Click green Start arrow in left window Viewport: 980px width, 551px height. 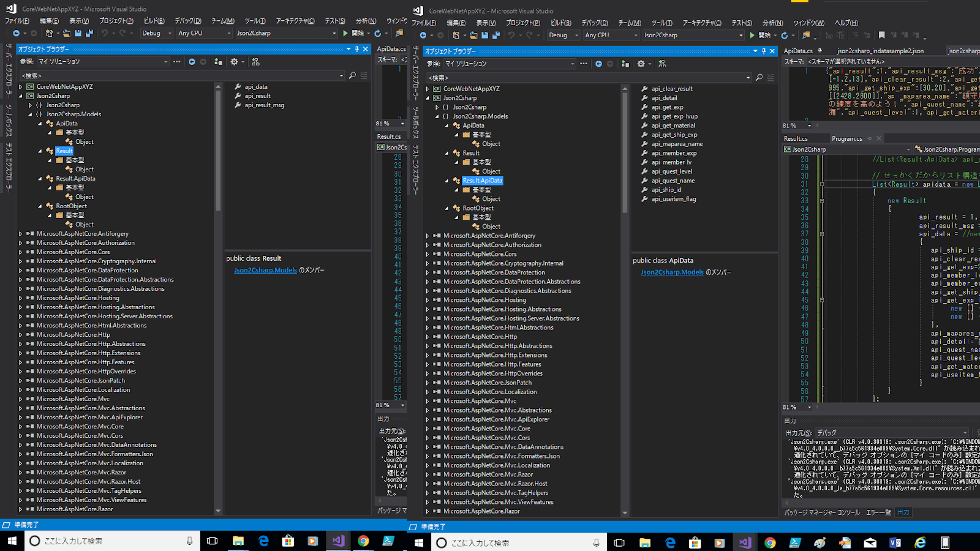click(345, 33)
